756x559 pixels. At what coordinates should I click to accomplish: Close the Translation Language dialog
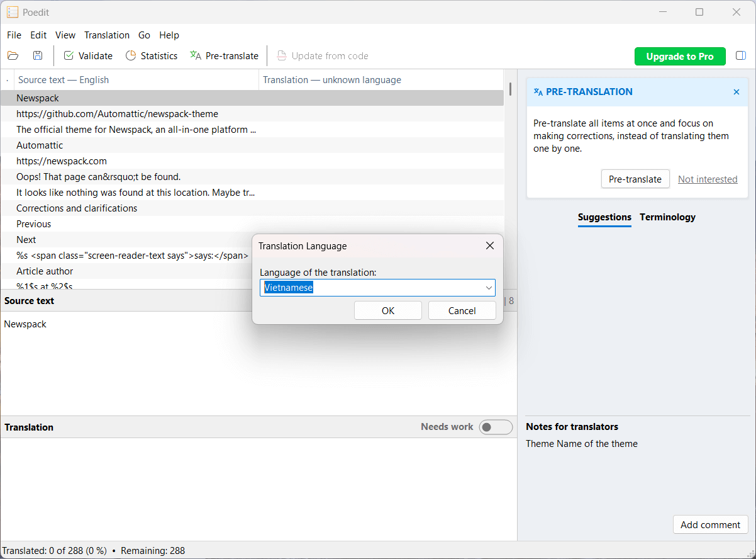pyautogui.click(x=490, y=246)
